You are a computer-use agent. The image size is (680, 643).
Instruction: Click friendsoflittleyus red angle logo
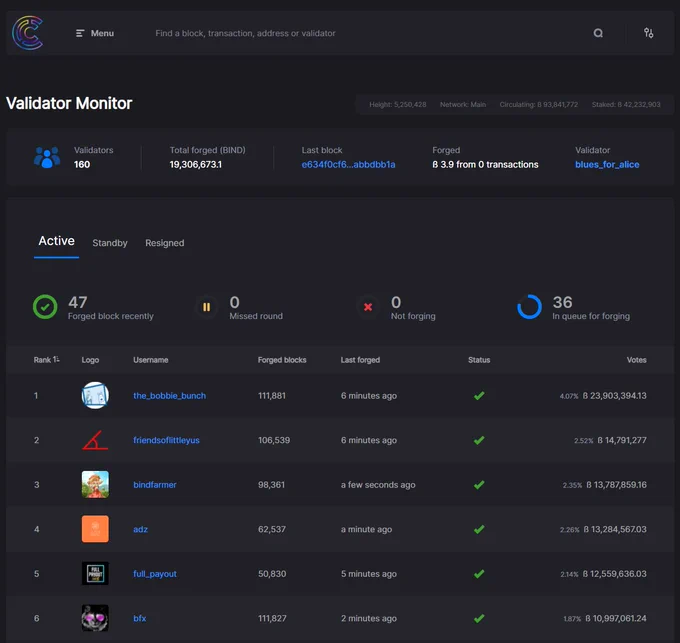click(95, 440)
